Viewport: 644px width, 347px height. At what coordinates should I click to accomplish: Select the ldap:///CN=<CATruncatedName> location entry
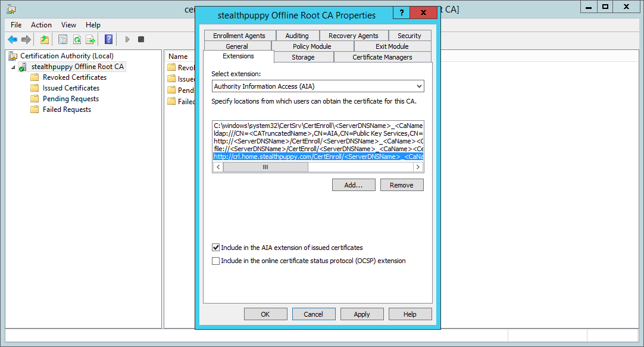[x=318, y=133]
